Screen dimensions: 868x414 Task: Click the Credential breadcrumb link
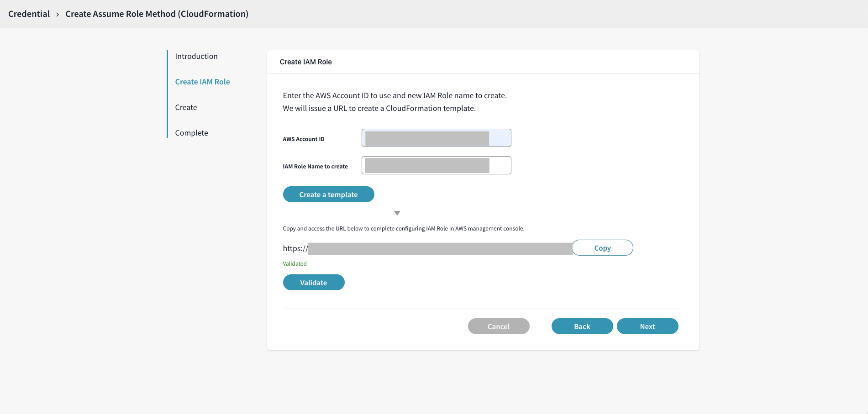coord(29,14)
